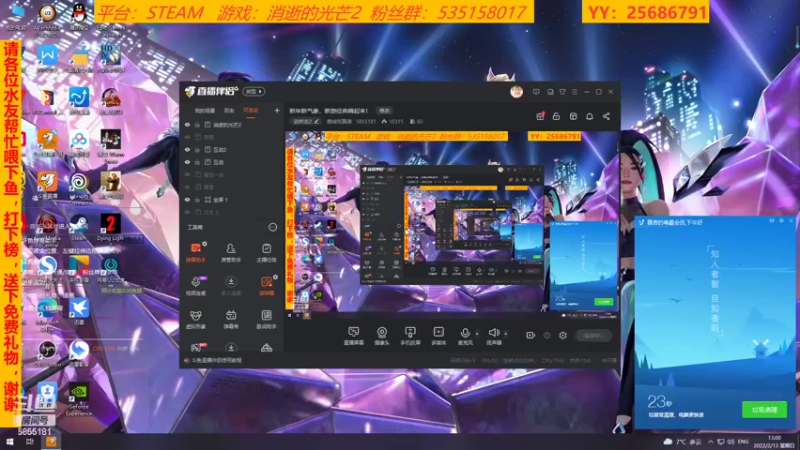The image size is (800, 450).
Task: Open the 弹幕秀 tool
Action: pyautogui.click(x=231, y=319)
